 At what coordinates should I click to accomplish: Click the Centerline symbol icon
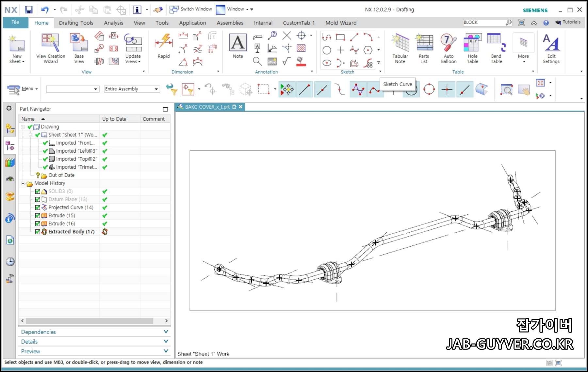pos(301,35)
